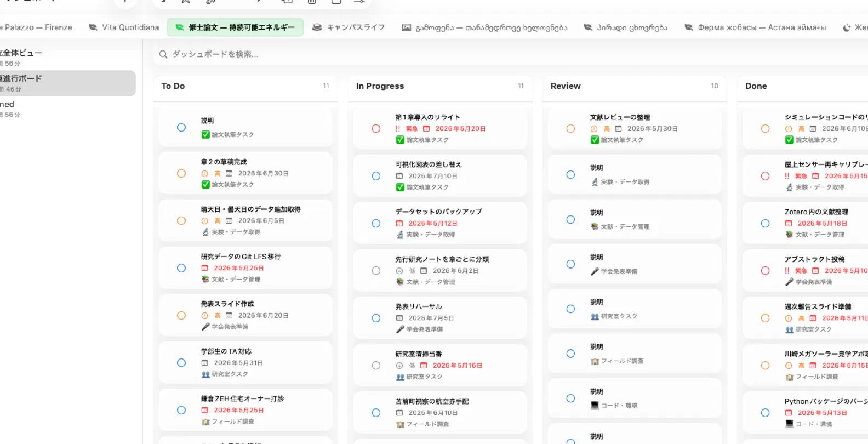Image resolution: width=868 pixels, height=444 pixels.
Task: Click the icon beside Ферма жобасы tab
Action: (x=688, y=27)
